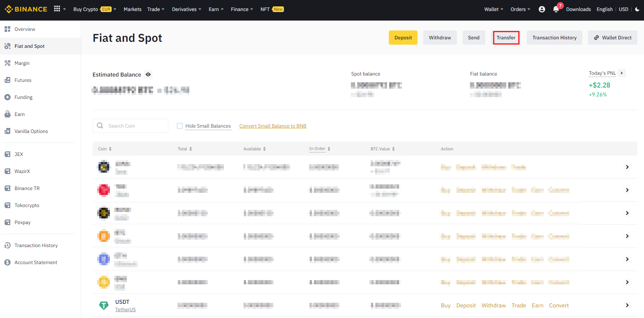The height and width of the screenshot is (318, 644).
Task: Open Today's PNL chevron arrow
Action: pyautogui.click(x=622, y=73)
